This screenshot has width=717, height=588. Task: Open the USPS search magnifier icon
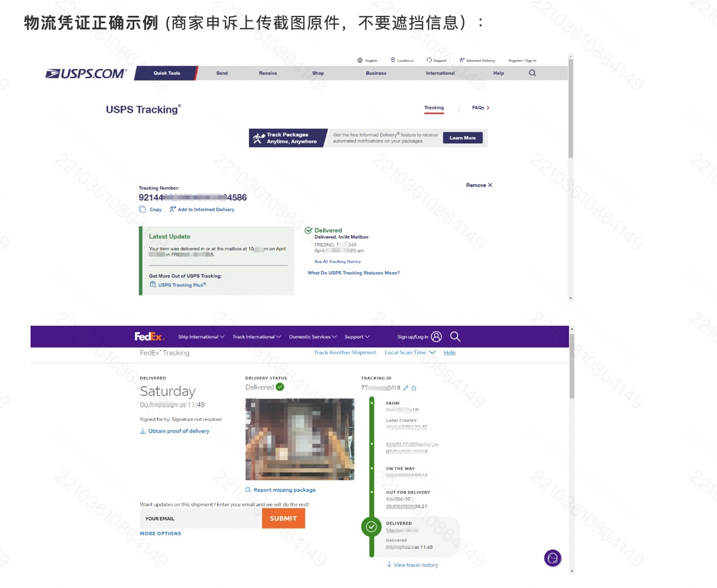coord(532,73)
